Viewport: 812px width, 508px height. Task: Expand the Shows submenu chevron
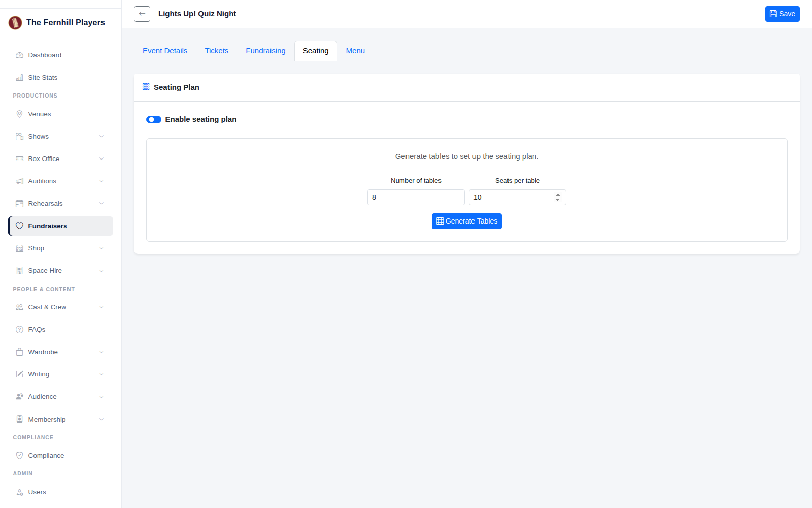(x=101, y=137)
